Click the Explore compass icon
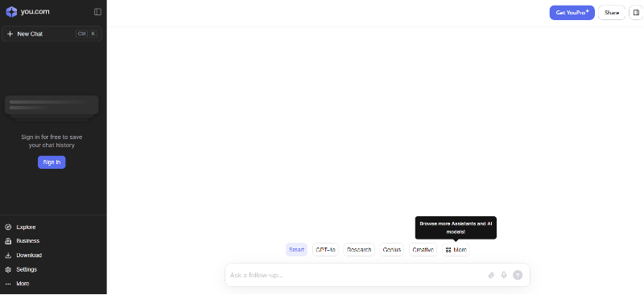Viewport: 644px width, 295px height. (x=8, y=227)
